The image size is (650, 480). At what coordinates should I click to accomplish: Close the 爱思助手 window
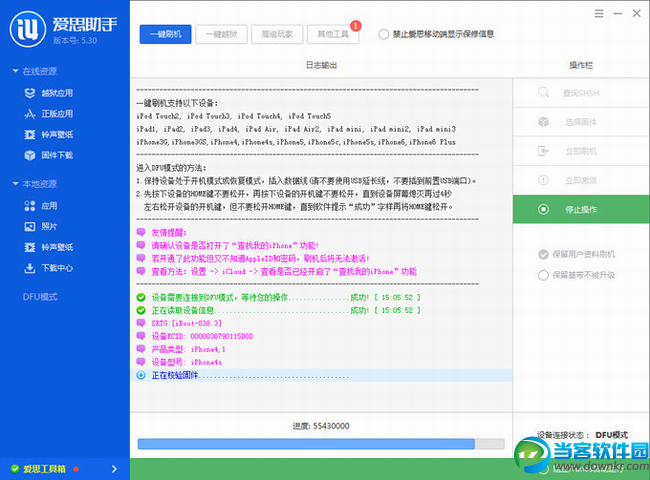tap(637, 14)
